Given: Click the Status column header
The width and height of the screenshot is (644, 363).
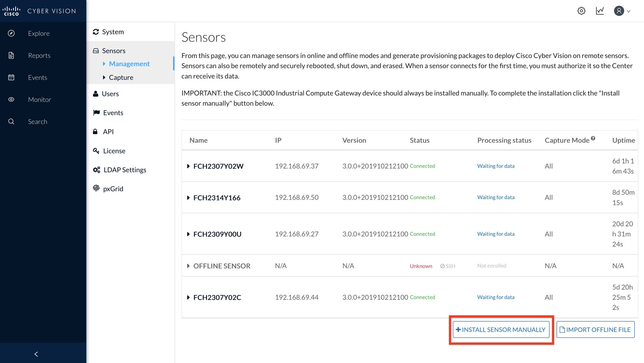Looking at the screenshot, I should (420, 140).
